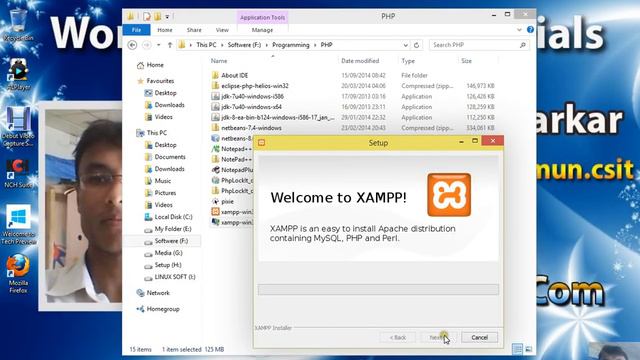Go up one folder level arrow

tap(170, 45)
